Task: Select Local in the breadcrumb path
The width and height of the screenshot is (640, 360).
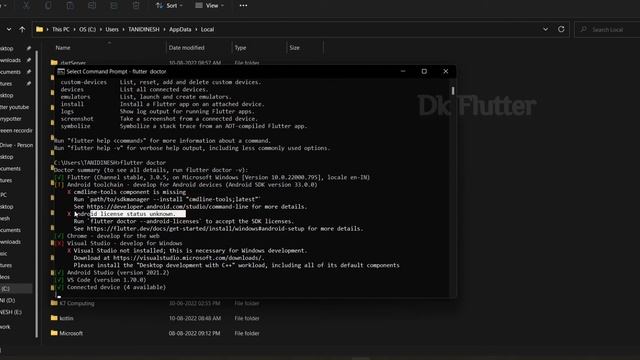Action: tap(207, 29)
